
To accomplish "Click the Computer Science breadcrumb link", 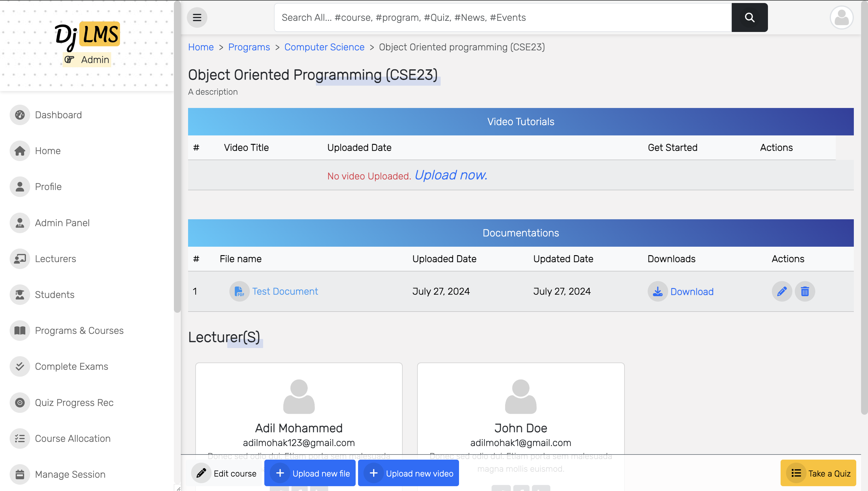I will [324, 47].
